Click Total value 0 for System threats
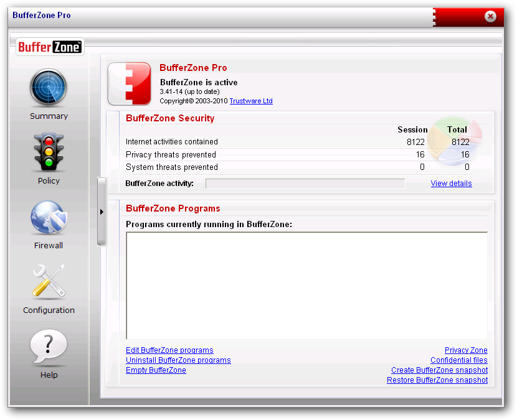This screenshot has width=517, height=420. 467,167
